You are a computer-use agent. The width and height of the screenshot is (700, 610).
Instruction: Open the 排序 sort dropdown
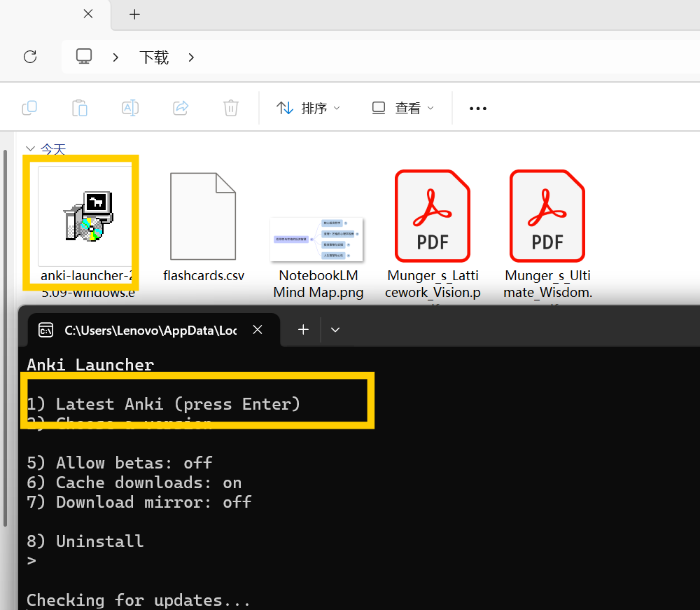[308, 108]
